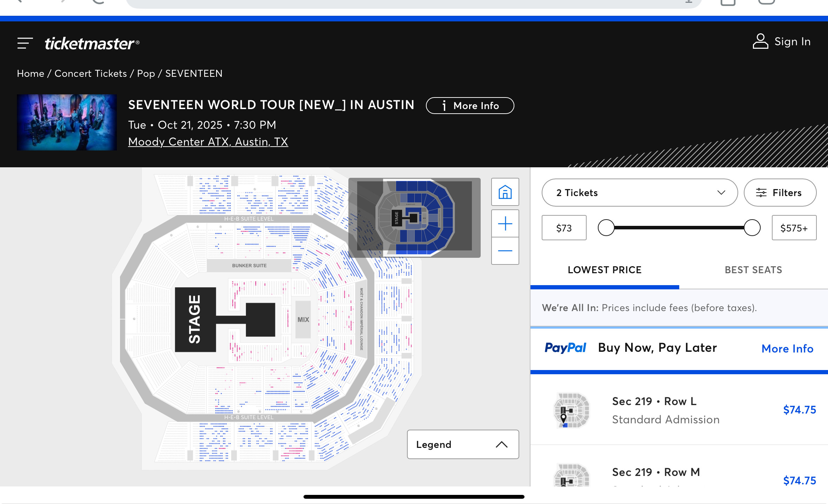Click the Ticketmaster logo
The height and width of the screenshot is (504, 828).
pyautogui.click(x=92, y=43)
